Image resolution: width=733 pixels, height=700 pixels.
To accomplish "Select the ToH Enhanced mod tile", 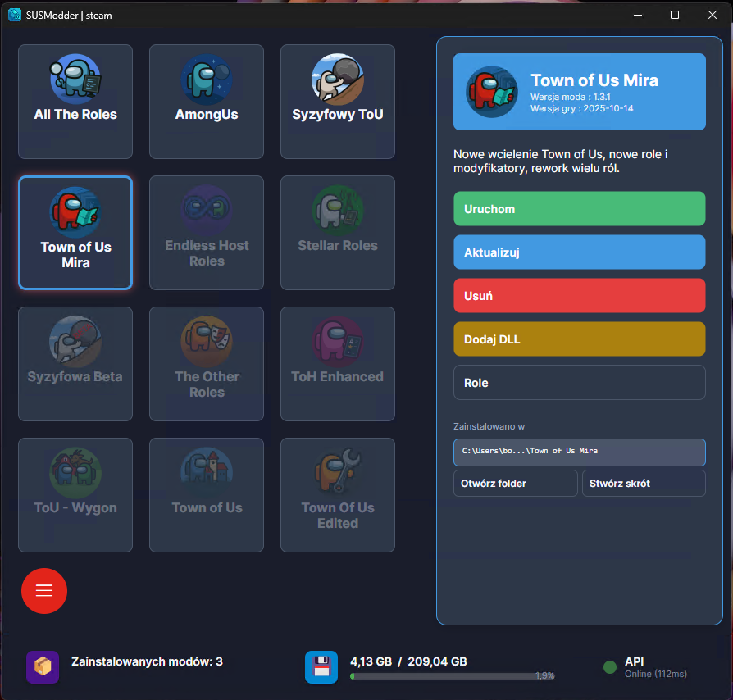I will [x=338, y=364].
